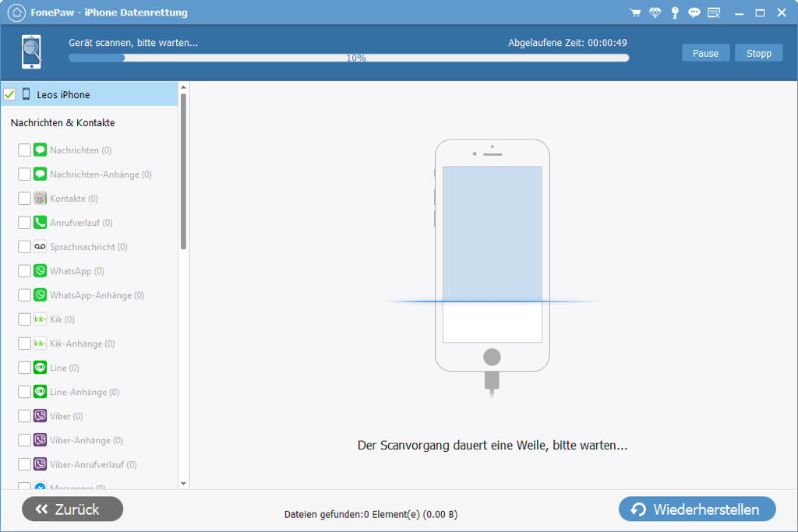The image size is (798, 532).
Task: Click the Dateien gefunden status text
Action: (370, 514)
